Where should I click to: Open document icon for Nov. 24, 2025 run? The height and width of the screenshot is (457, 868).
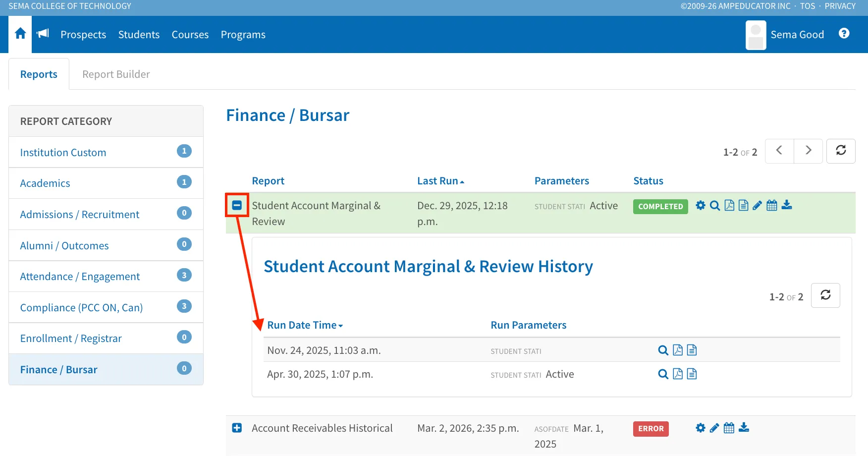(x=692, y=350)
